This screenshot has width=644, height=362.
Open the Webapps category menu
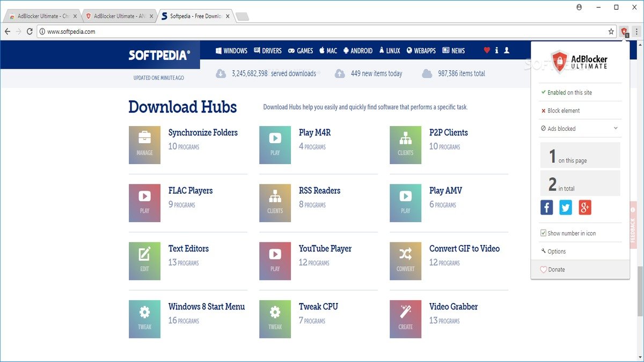[421, 50]
